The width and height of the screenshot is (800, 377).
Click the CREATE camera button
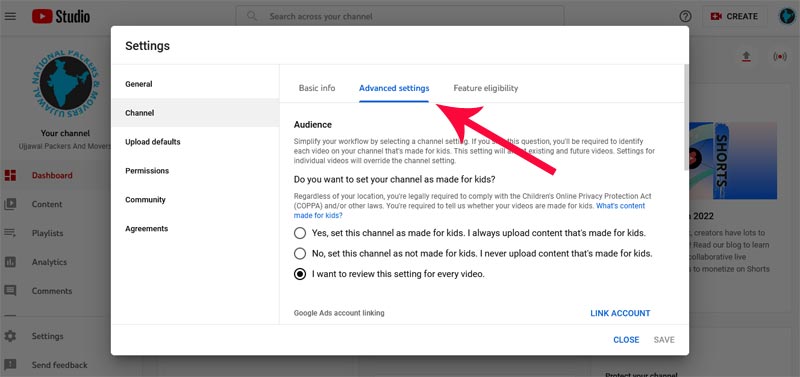[734, 16]
